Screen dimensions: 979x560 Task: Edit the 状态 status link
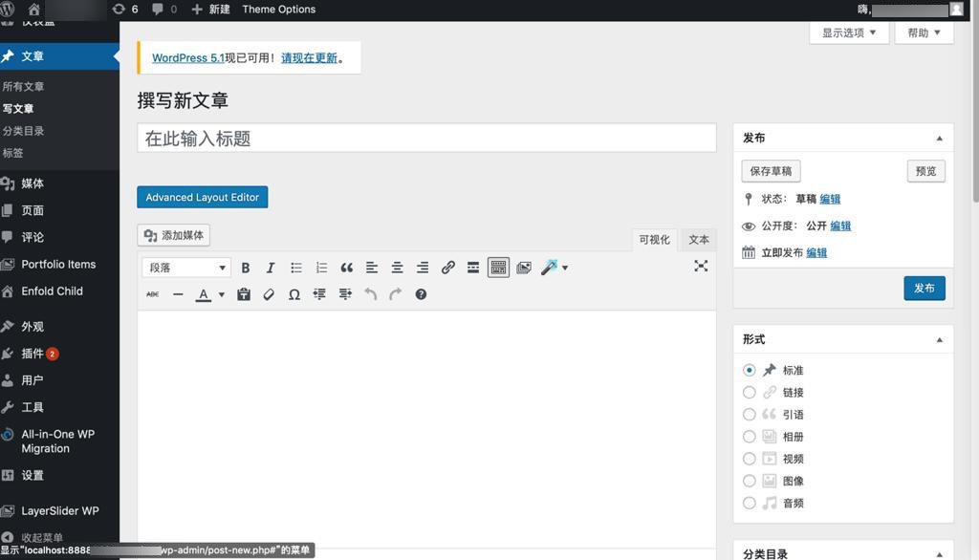[830, 199]
